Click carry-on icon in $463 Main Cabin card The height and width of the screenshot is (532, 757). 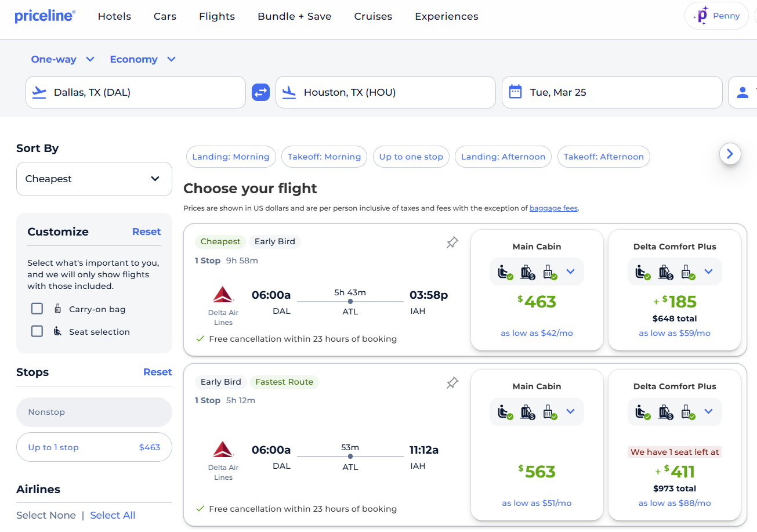(x=549, y=272)
